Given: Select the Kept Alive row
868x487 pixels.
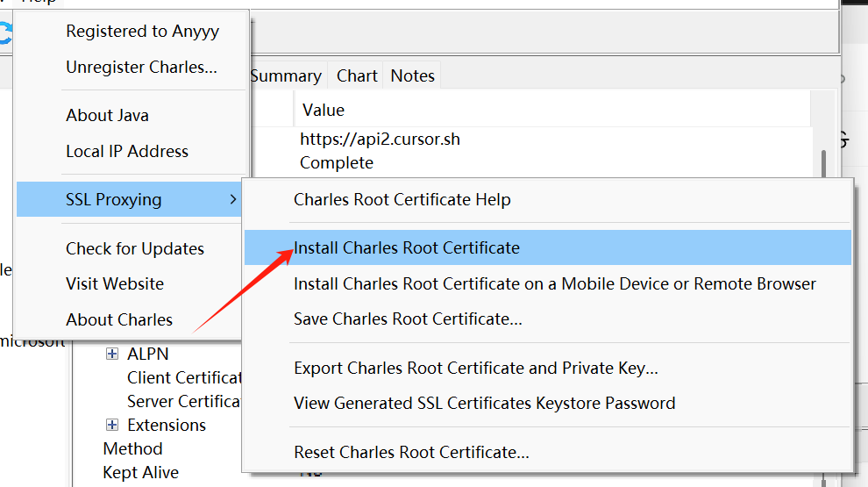Looking at the screenshot, I should pyautogui.click(x=140, y=472).
